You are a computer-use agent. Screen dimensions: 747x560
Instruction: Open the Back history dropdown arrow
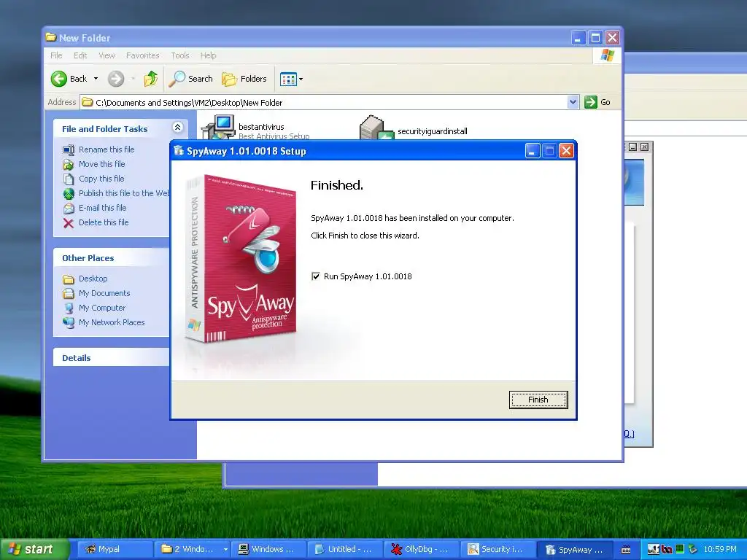click(x=96, y=79)
